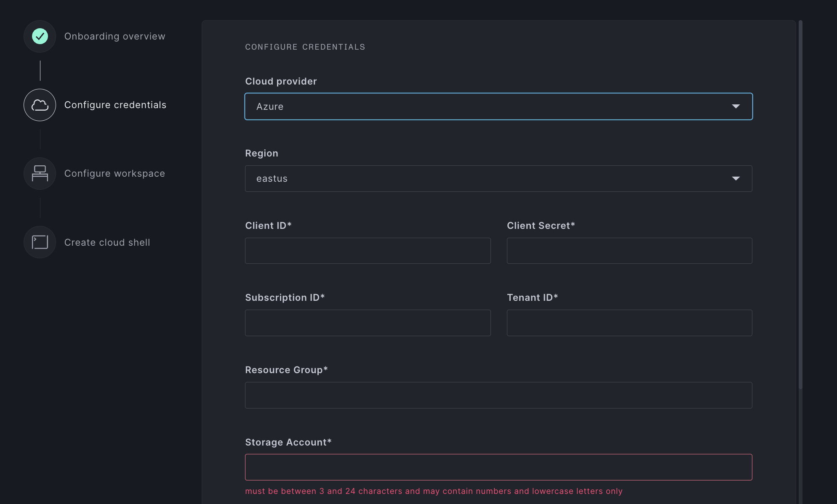Viewport: 837px width, 504px height.
Task: Click the terminal icon for cloud shell
Action: 40,242
